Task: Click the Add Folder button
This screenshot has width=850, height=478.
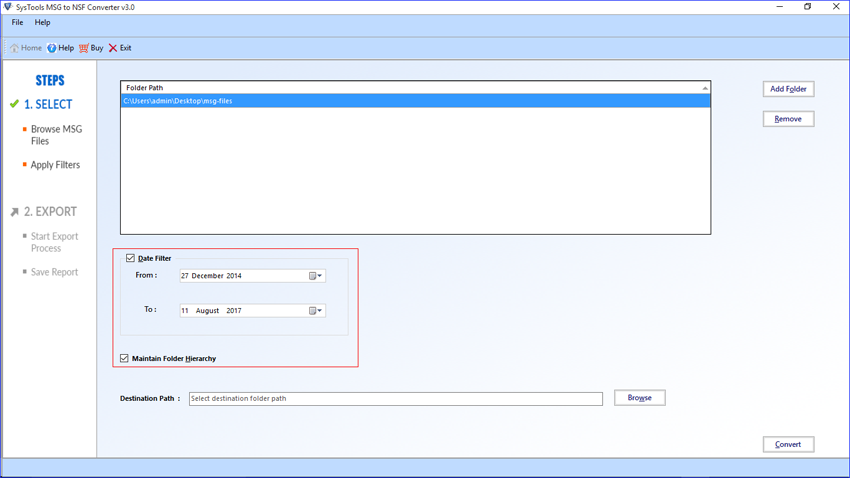Action: pyautogui.click(x=788, y=89)
